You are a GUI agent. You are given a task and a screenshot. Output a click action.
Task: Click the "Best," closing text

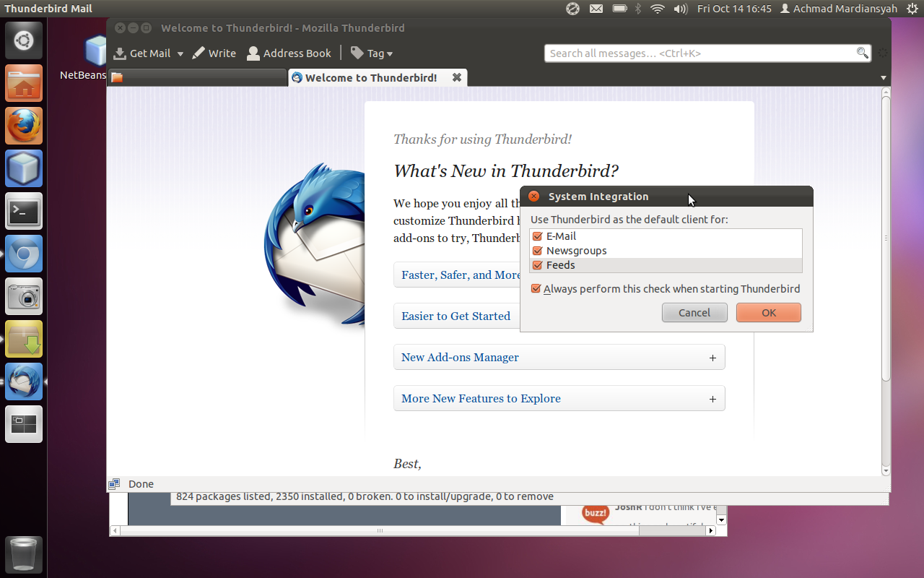pyautogui.click(x=407, y=464)
